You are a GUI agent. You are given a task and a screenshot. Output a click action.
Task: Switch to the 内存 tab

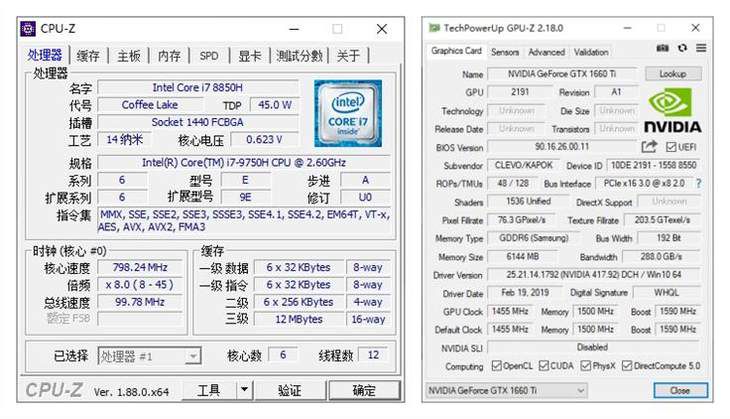(x=169, y=56)
